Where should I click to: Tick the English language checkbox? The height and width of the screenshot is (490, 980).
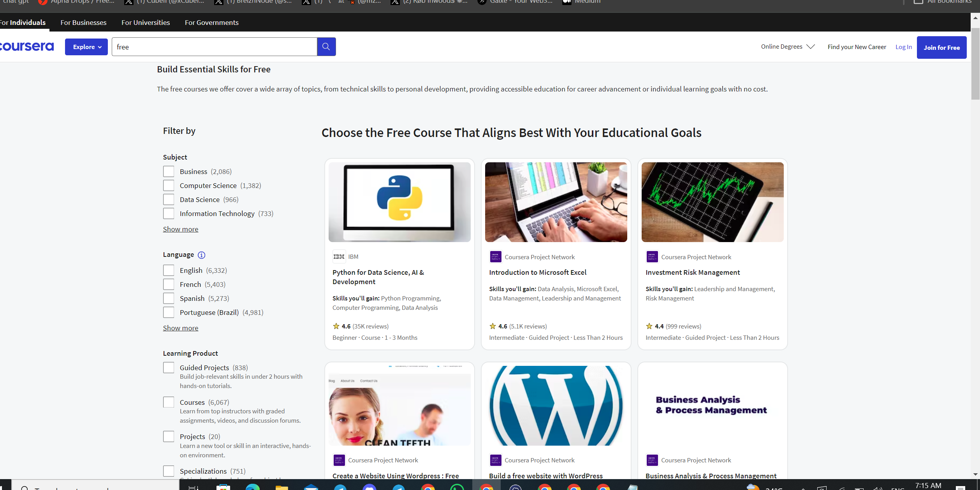[x=169, y=270]
